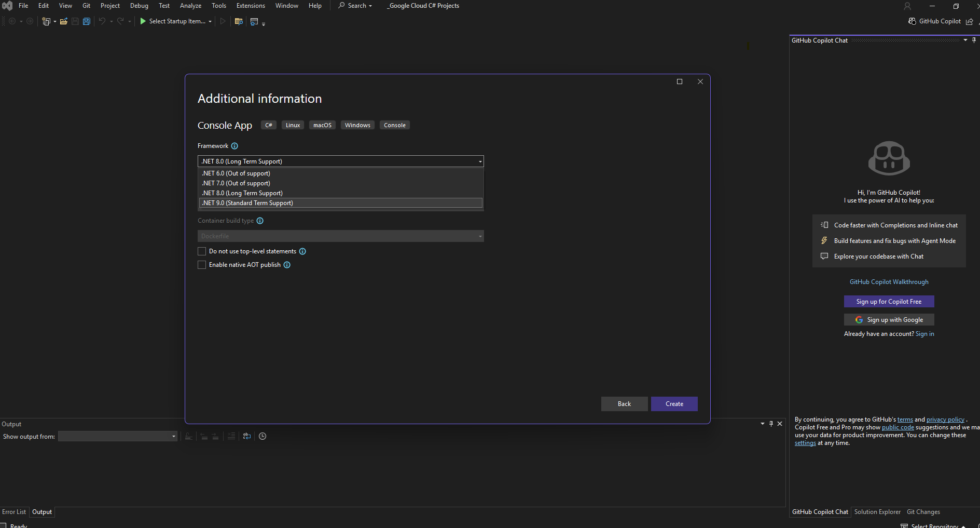The image size is (980, 528).
Task: Click Sign up for Copilot Free
Action: pos(889,302)
